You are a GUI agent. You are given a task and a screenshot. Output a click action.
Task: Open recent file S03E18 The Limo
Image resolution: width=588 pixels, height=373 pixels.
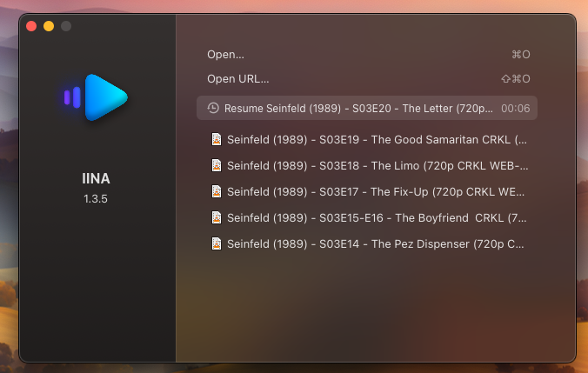[377, 165]
